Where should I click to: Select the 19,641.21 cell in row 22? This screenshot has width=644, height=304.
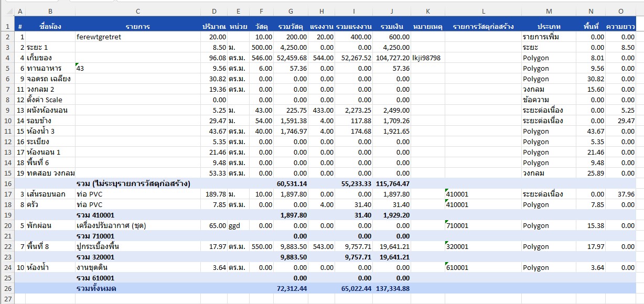point(392,246)
